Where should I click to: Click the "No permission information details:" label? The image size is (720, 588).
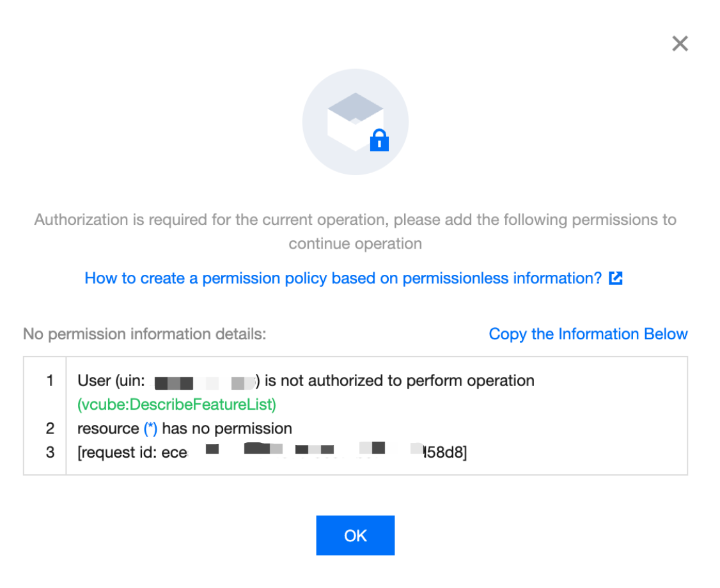145,334
